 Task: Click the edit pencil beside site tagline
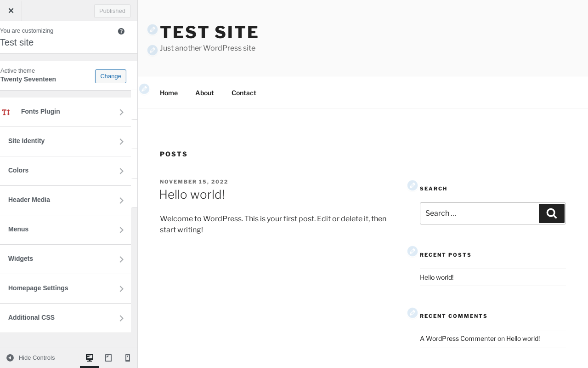click(x=153, y=50)
